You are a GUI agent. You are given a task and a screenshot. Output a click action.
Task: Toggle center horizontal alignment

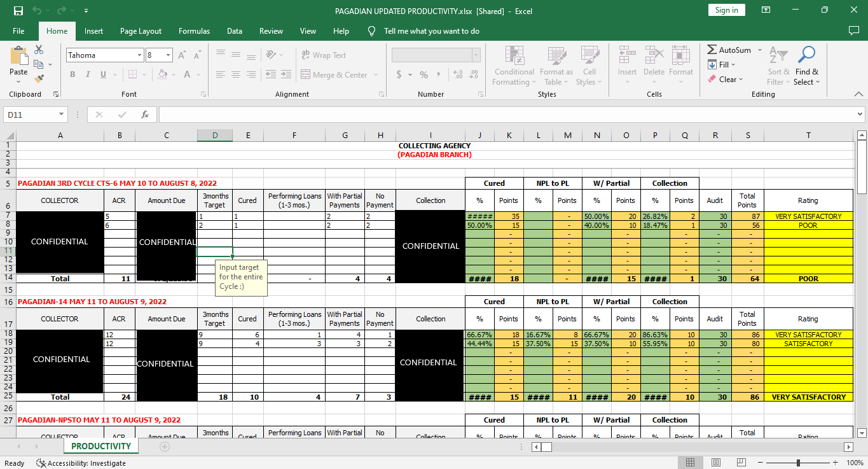[236, 74]
